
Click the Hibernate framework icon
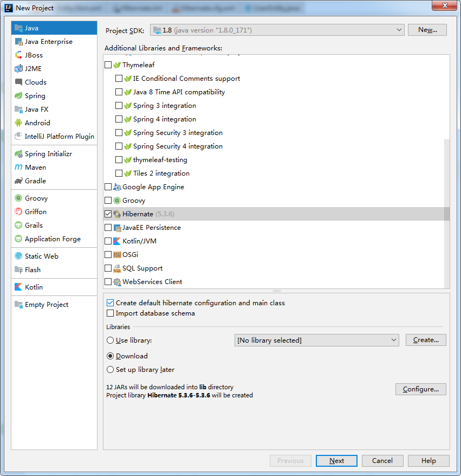(117, 214)
